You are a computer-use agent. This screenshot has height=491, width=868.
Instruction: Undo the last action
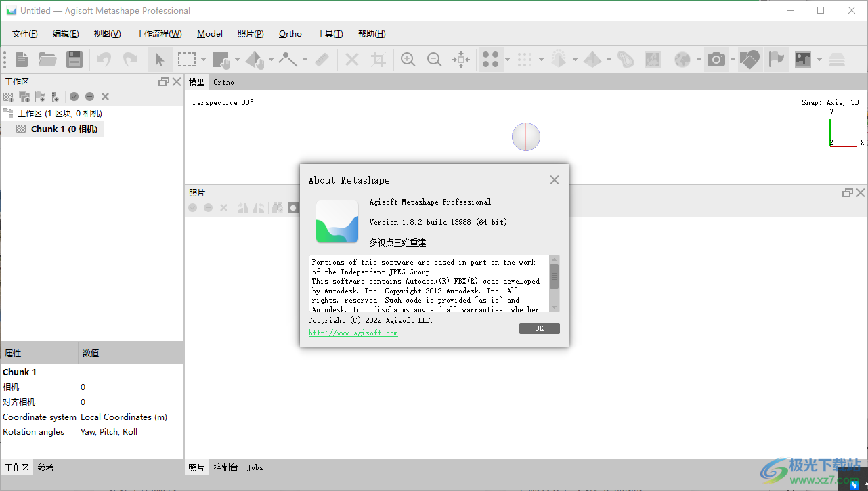(104, 60)
